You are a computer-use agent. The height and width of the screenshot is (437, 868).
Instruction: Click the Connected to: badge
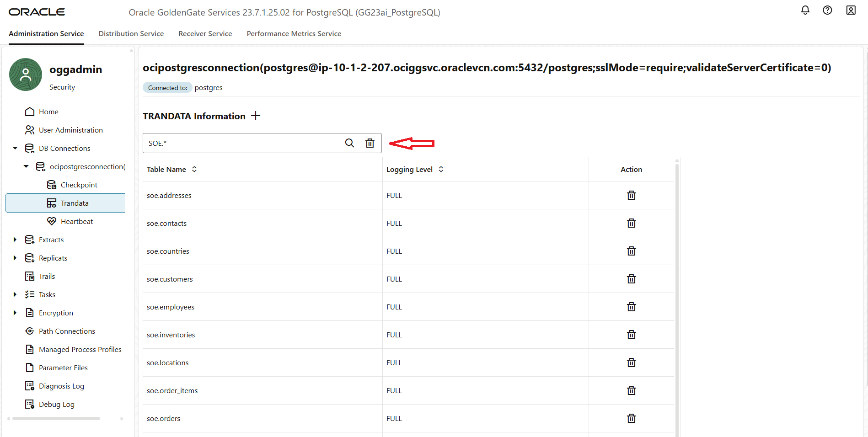pos(167,88)
